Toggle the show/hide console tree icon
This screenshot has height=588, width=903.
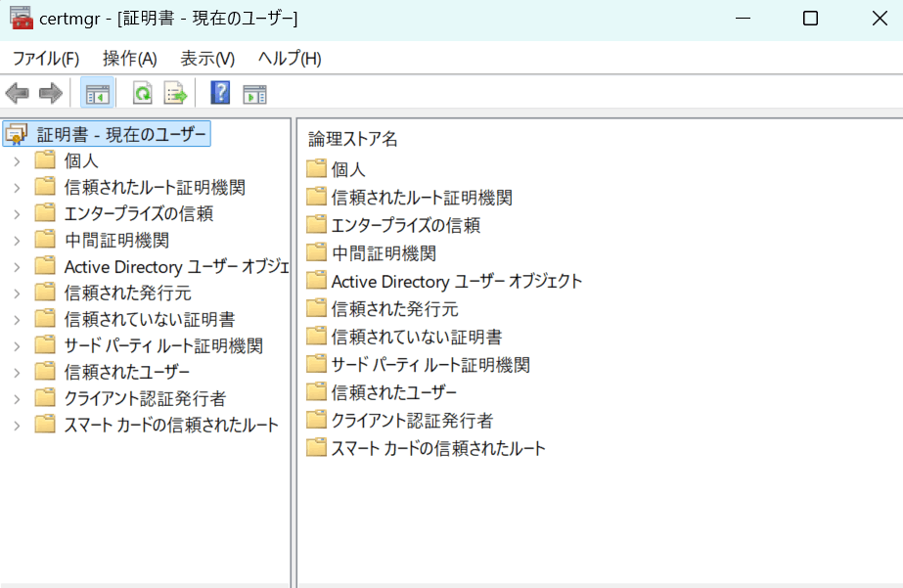pos(97,93)
